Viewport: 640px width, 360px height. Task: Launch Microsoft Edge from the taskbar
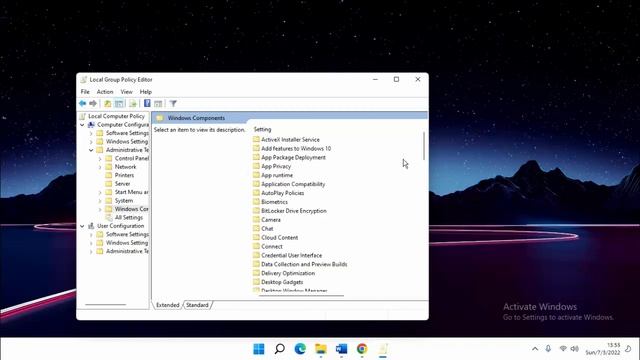(300, 349)
